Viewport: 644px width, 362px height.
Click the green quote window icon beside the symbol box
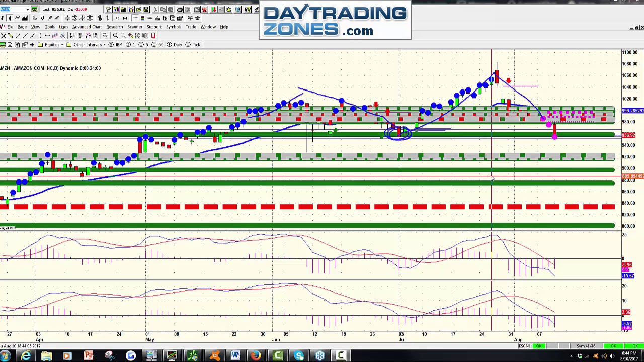tap(34, 9)
